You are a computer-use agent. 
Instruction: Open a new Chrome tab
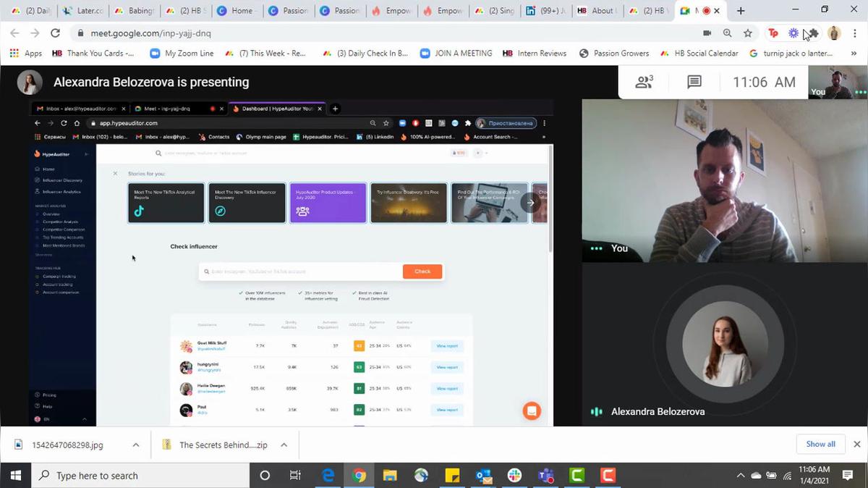[741, 11]
